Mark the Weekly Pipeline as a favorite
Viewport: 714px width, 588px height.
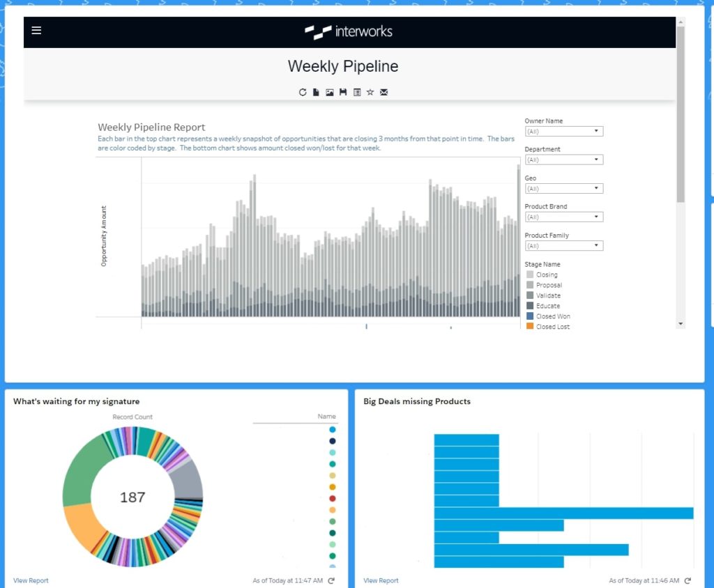pos(370,91)
